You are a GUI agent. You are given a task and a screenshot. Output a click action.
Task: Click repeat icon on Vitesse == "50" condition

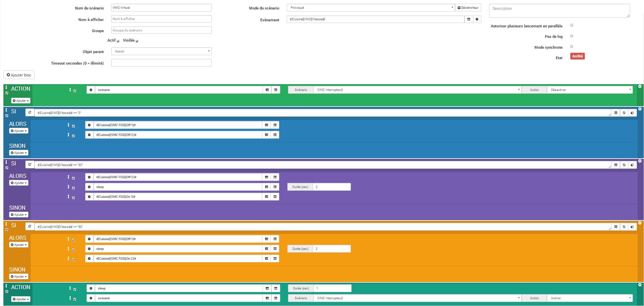pyautogui.click(x=30, y=165)
